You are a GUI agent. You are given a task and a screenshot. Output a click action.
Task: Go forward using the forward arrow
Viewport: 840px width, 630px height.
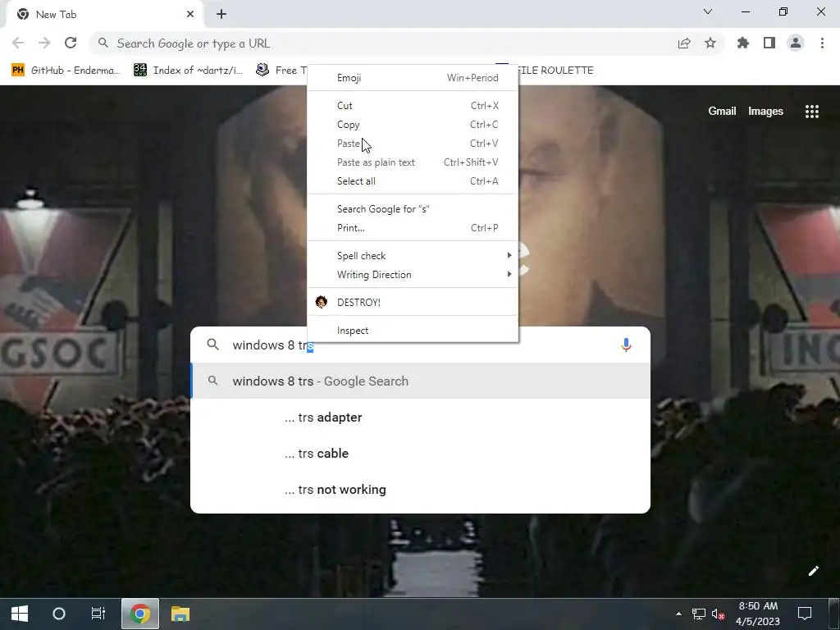[x=44, y=43]
